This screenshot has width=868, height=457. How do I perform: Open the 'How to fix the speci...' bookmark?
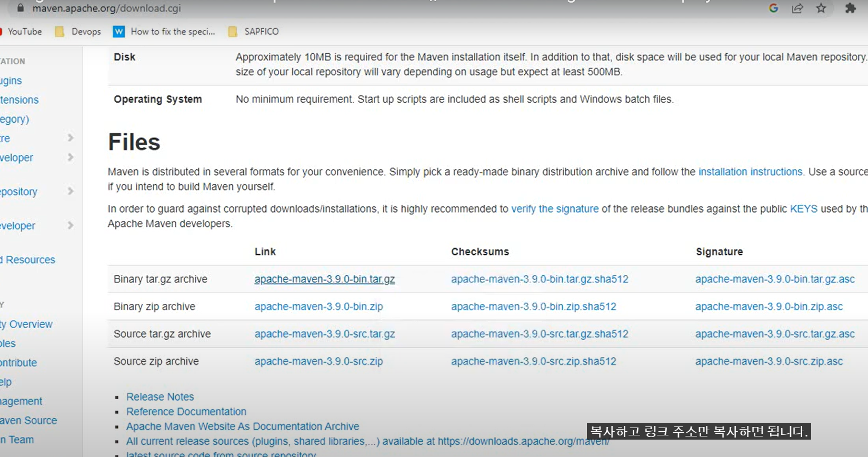(x=164, y=32)
